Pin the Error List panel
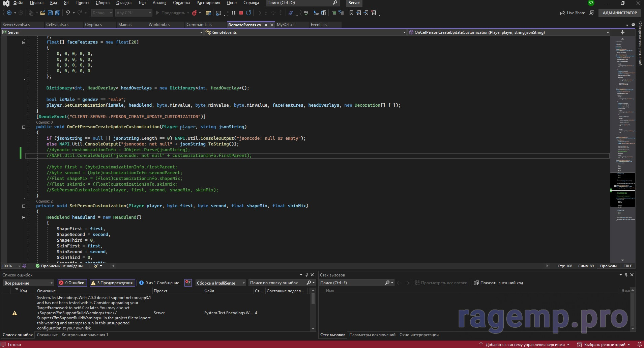This screenshot has height=348, width=644. 306,275
